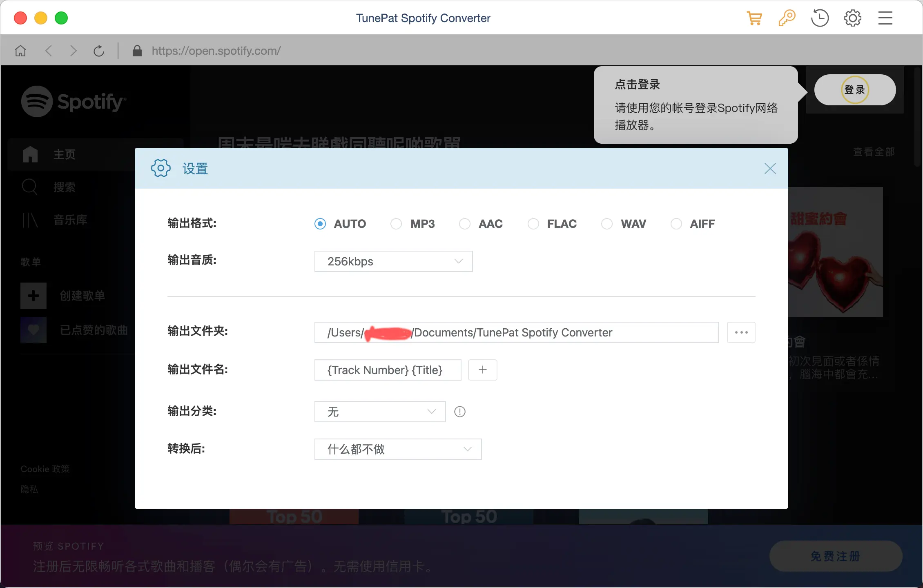Image resolution: width=923 pixels, height=588 pixels.
Task: Open the conversion history clock icon
Action: 820,18
